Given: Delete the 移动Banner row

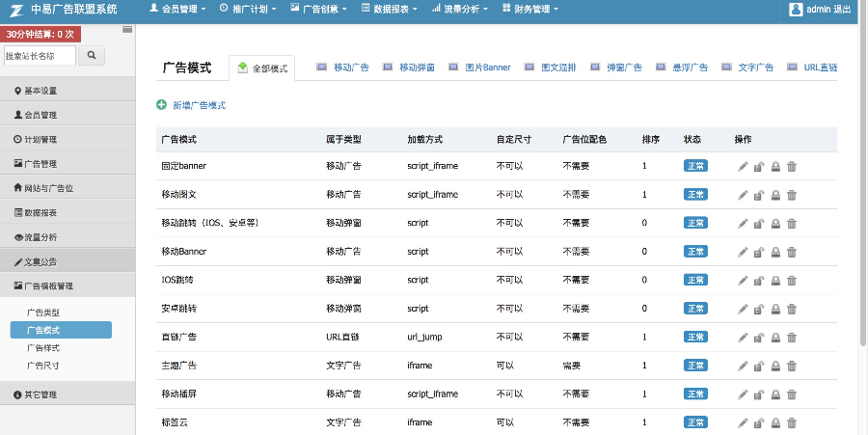Looking at the screenshot, I should point(792,252).
